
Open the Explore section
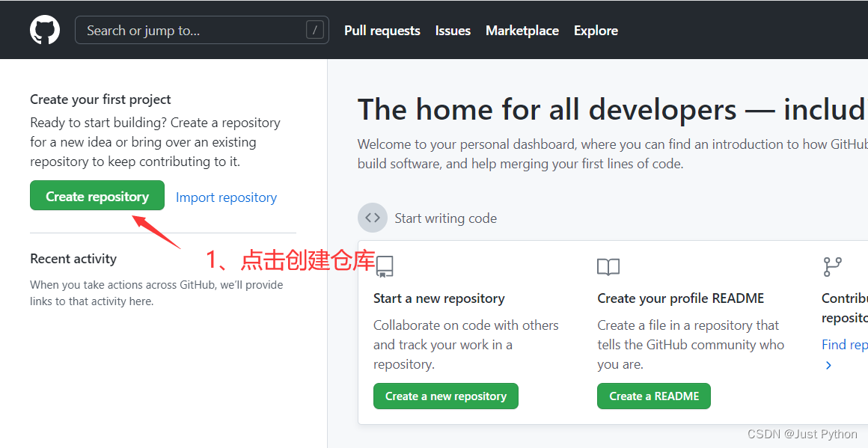tap(596, 30)
